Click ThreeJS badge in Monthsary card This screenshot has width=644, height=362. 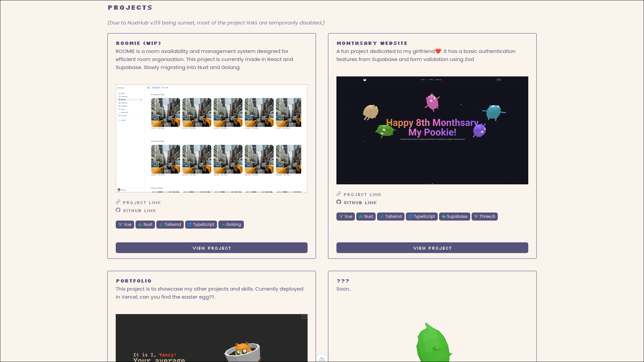[x=484, y=217]
